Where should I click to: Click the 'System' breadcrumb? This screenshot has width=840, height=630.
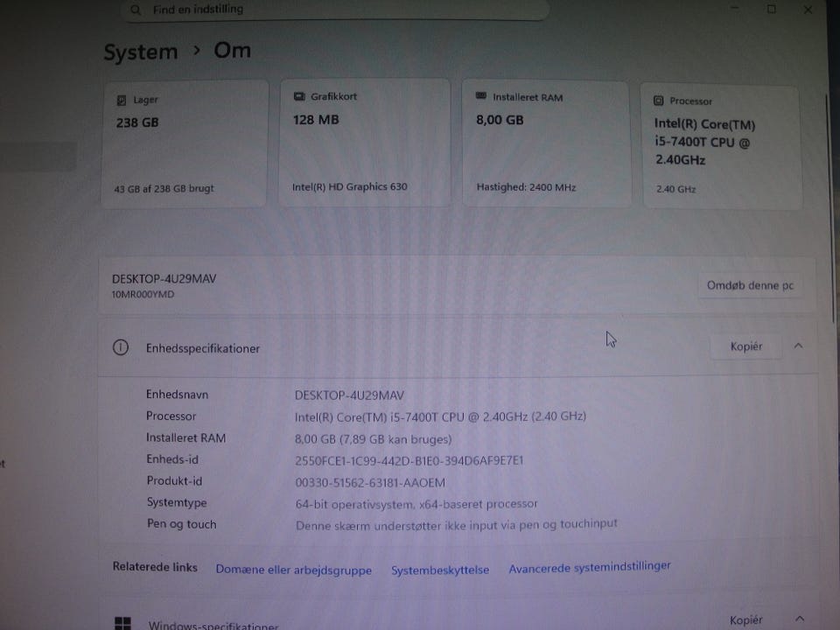(140, 52)
